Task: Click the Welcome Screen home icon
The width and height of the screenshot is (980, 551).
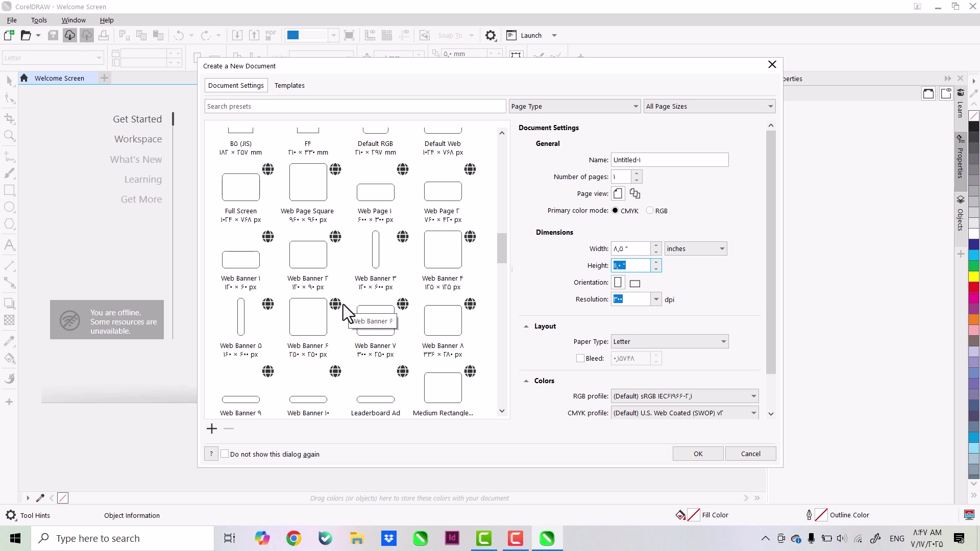Action: (24, 78)
